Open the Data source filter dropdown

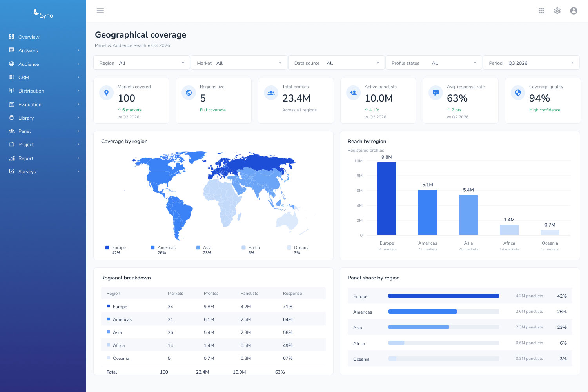(x=336, y=63)
